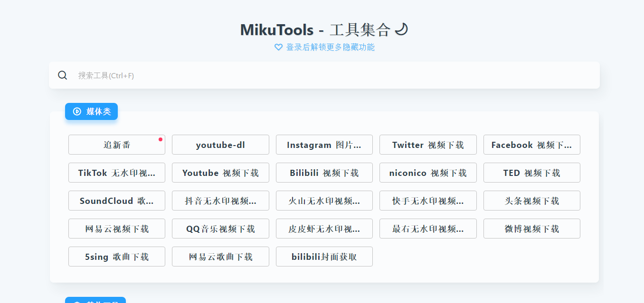The width and height of the screenshot is (644, 303).
Task: Open the 抖音无水印视频 tool
Action: click(x=220, y=201)
